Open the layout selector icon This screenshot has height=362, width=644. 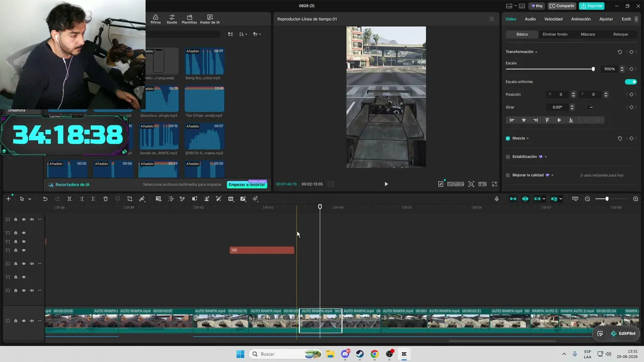pos(509,6)
